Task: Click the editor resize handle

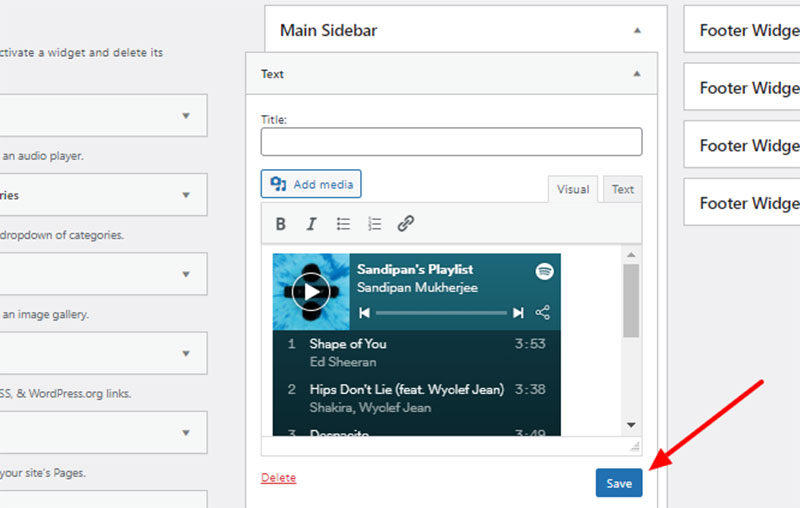Action: pos(635,447)
